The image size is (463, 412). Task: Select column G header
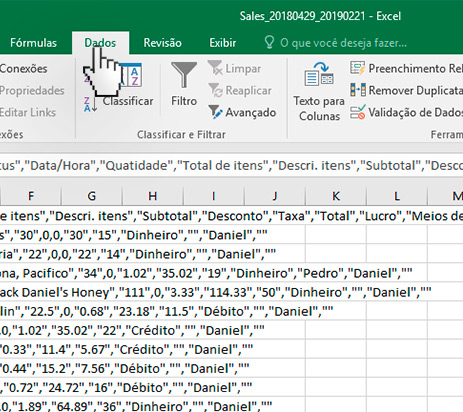click(x=92, y=196)
